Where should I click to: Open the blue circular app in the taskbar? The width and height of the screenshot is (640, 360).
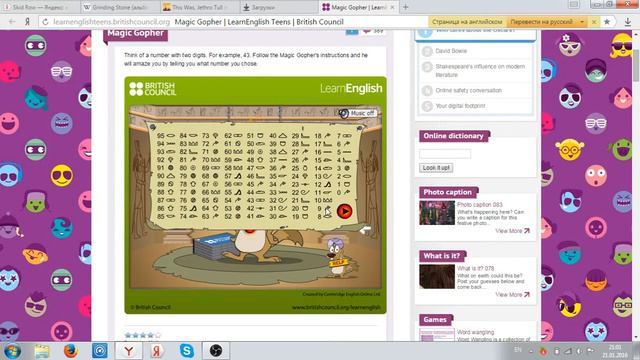click(100, 351)
